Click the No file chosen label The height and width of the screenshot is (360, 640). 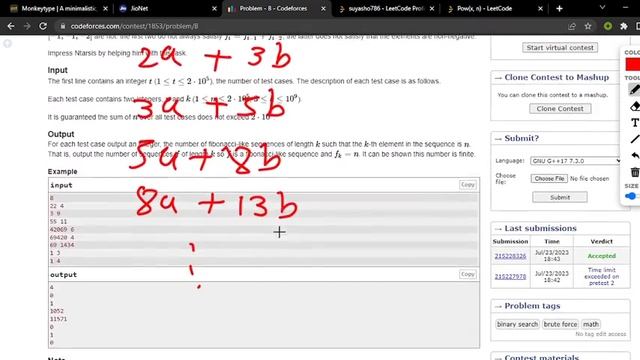pos(589,179)
